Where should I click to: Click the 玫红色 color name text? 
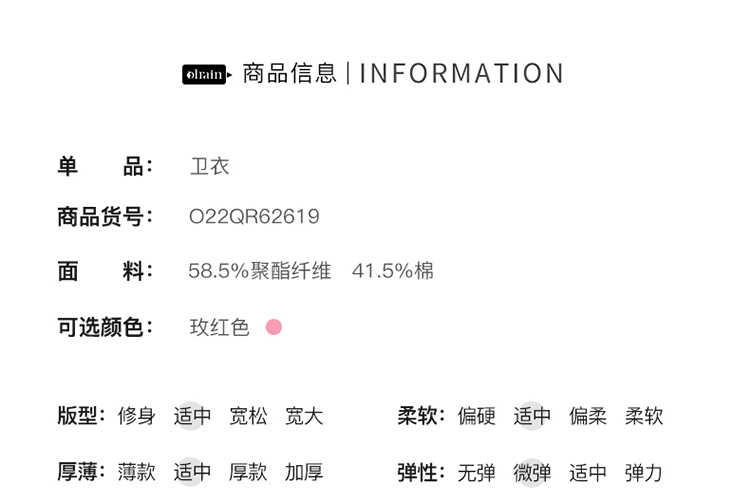click(219, 327)
